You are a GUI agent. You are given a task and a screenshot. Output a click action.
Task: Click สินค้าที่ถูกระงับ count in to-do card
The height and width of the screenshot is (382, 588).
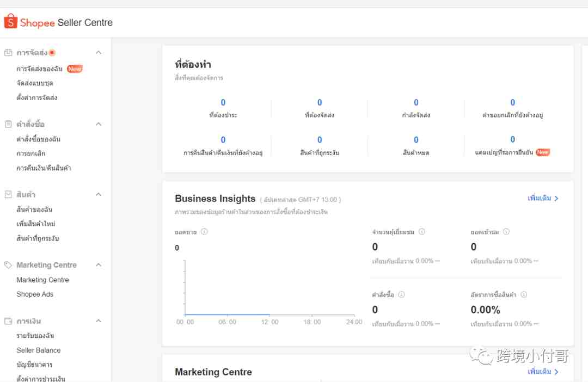(x=320, y=140)
